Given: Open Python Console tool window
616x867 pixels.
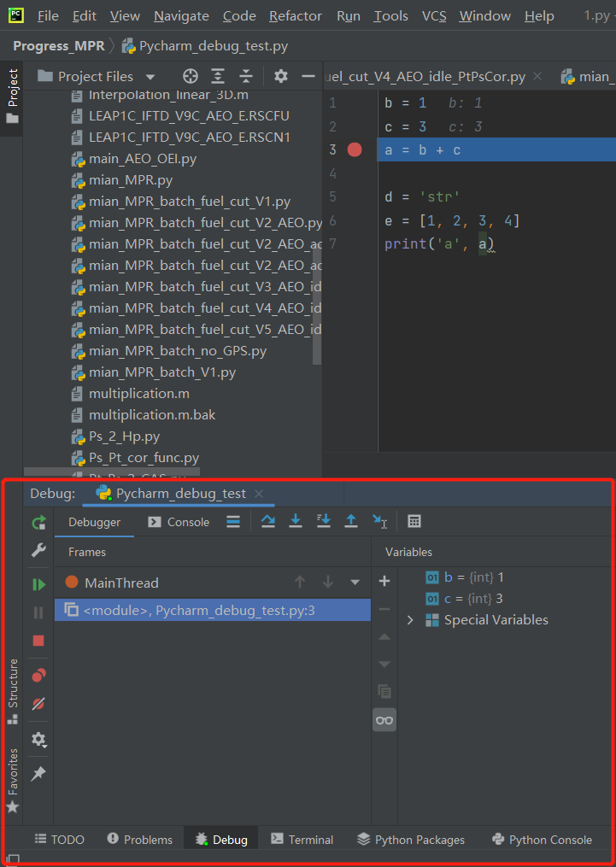Looking at the screenshot, I should click(542, 840).
